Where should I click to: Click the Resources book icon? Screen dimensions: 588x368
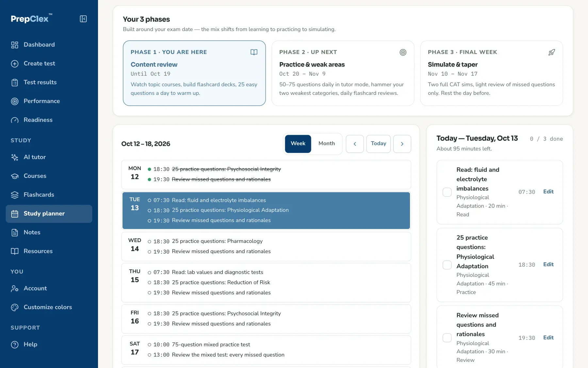[15, 251]
